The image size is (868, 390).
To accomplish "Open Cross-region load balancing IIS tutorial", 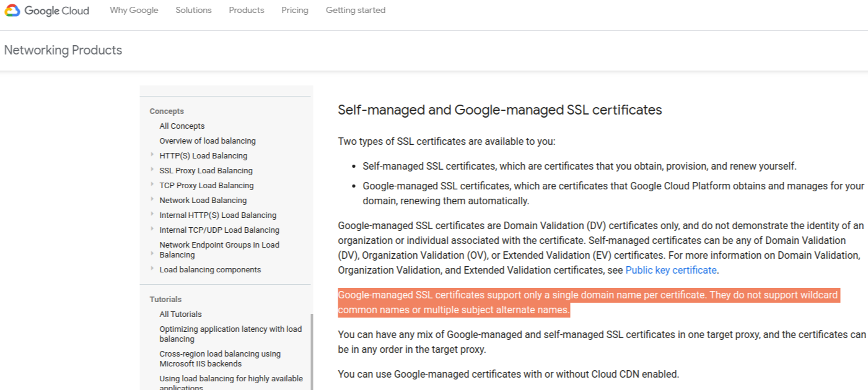I will point(220,359).
